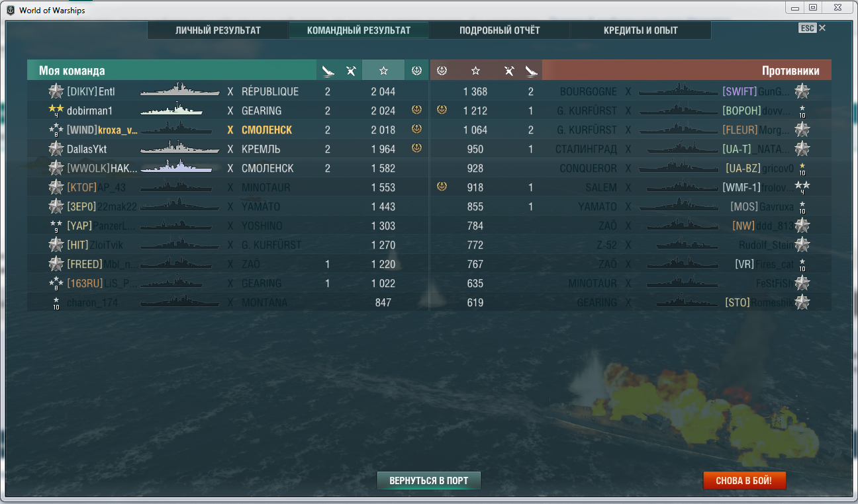Image resolution: width=858 pixels, height=504 pixels.
Task: Click enemy team's anchor achievements column icon
Action: [442, 71]
